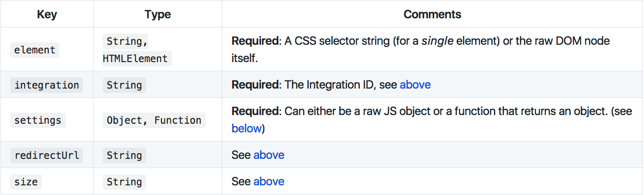Click the italic word 'single' in element comment

coord(437,41)
